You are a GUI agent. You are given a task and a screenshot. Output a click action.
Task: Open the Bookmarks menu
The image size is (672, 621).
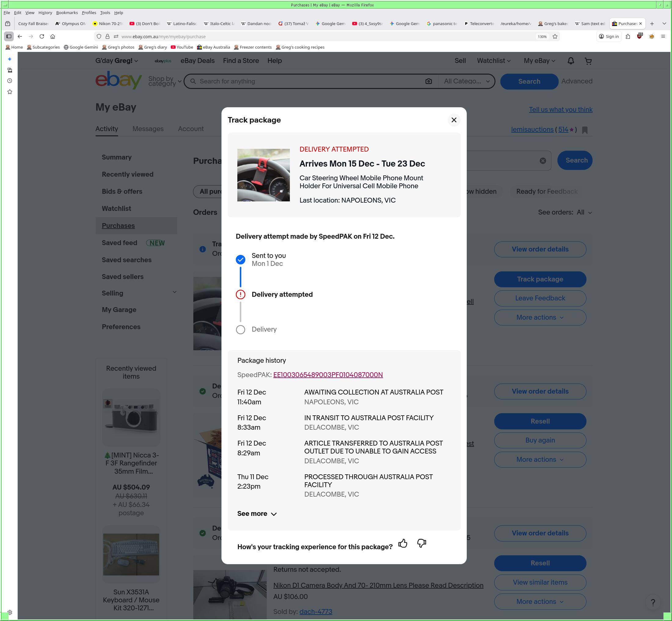coord(67,13)
